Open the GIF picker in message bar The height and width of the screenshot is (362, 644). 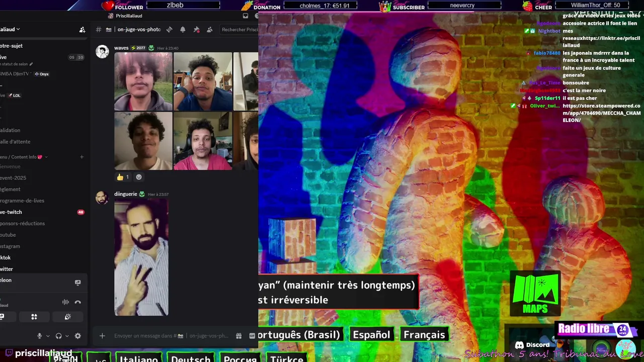pos(252,336)
